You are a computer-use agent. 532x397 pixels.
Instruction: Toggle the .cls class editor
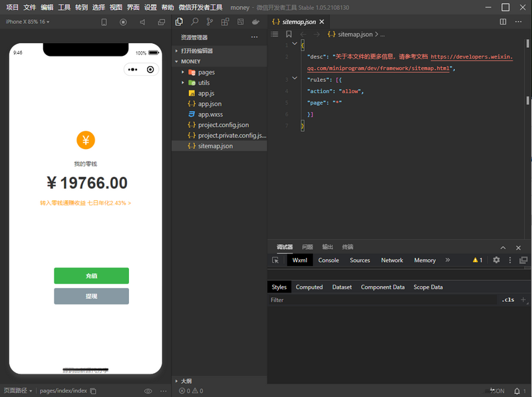pyautogui.click(x=508, y=300)
